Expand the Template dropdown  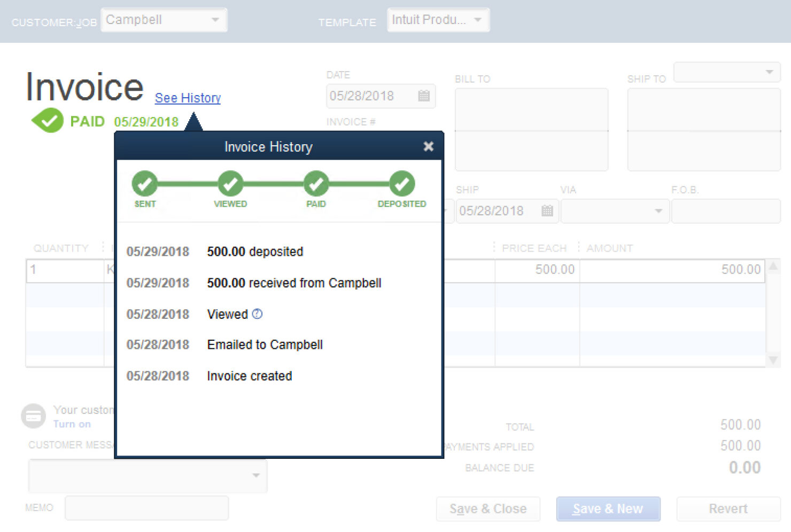478,20
